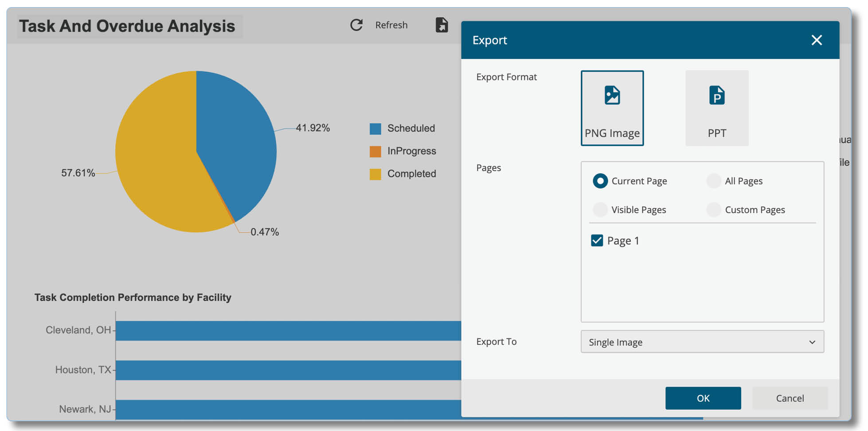Click the InProgress orange legend swatch
Viewport: 868px width, 431px height.
[x=375, y=151]
